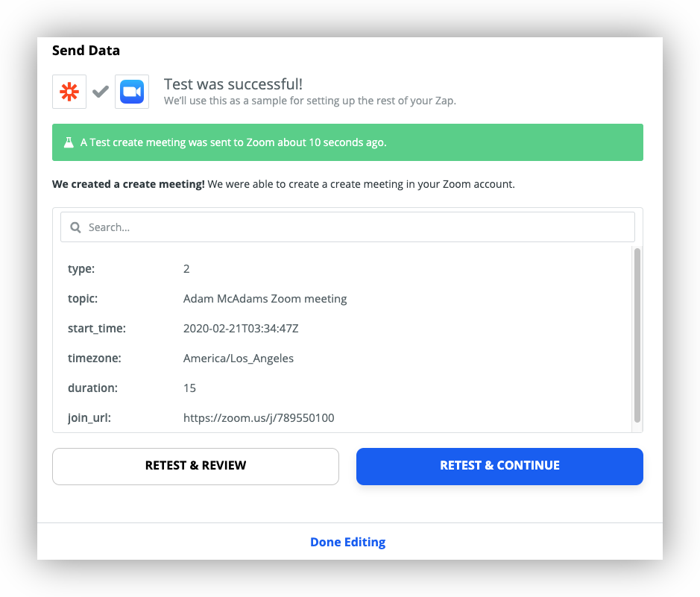This screenshot has width=700, height=597.
Task: Click the green test sent banner
Action: pyautogui.click(x=347, y=142)
